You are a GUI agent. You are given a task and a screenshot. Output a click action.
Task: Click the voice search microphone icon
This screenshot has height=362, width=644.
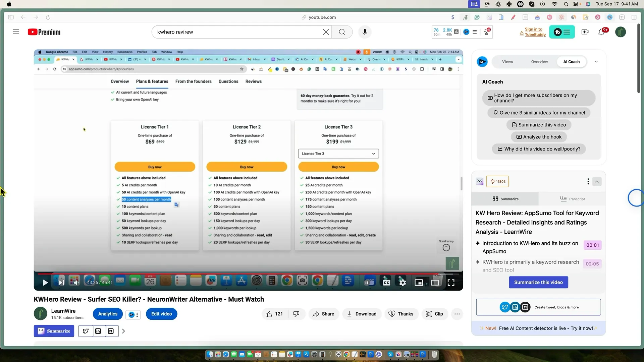[x=365, y=32]
